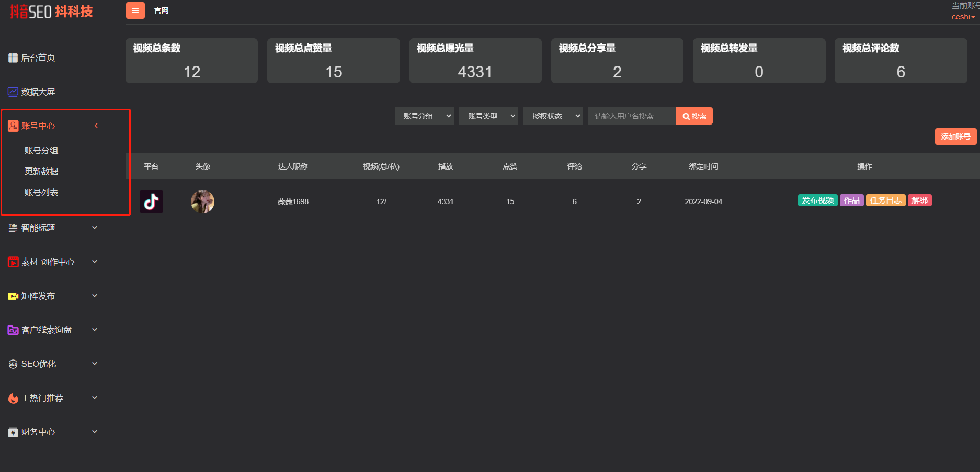Select 账号中心 sidebar menu label
980x472 pixels.
coord(38,126)
